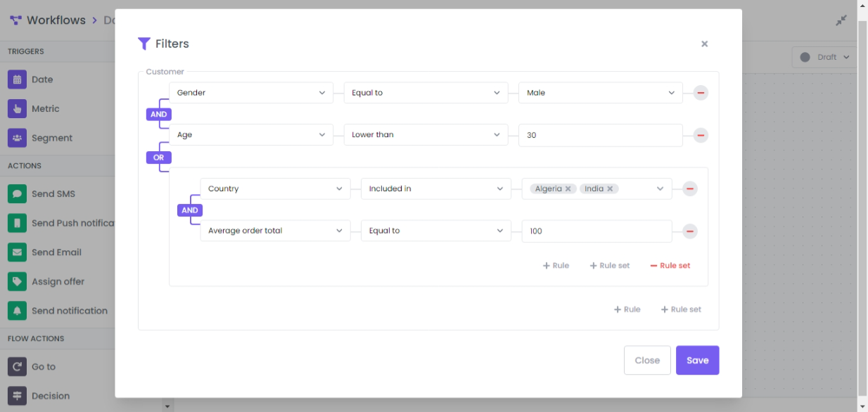Click the Assign offer tag icon
Viewport: 868px width, 412px height.
coord(17,281)
